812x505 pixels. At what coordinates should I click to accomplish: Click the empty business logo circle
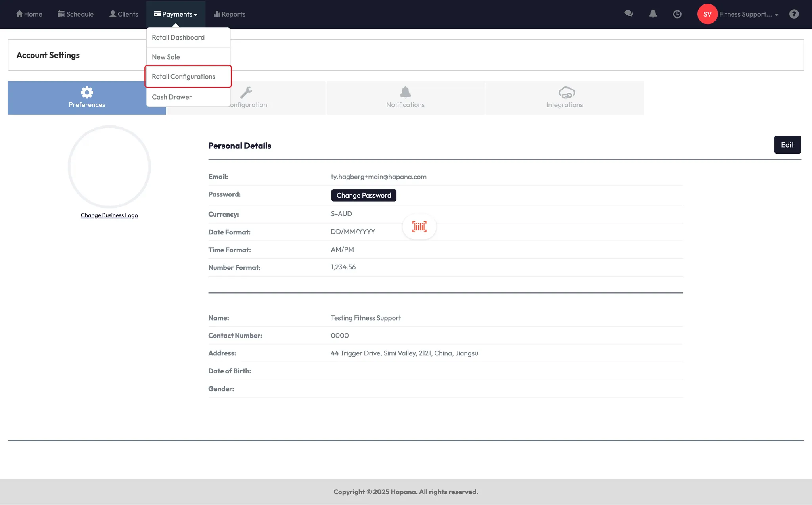point(109,167)
